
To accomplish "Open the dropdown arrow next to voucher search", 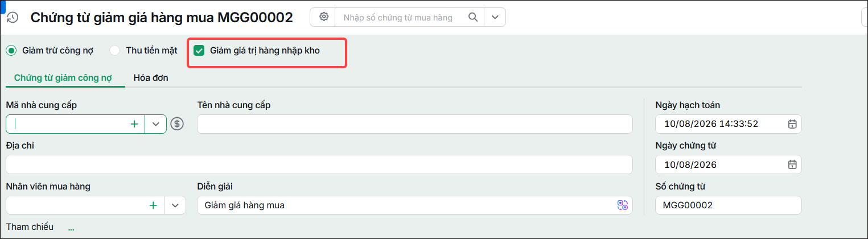I will (495, 17).
